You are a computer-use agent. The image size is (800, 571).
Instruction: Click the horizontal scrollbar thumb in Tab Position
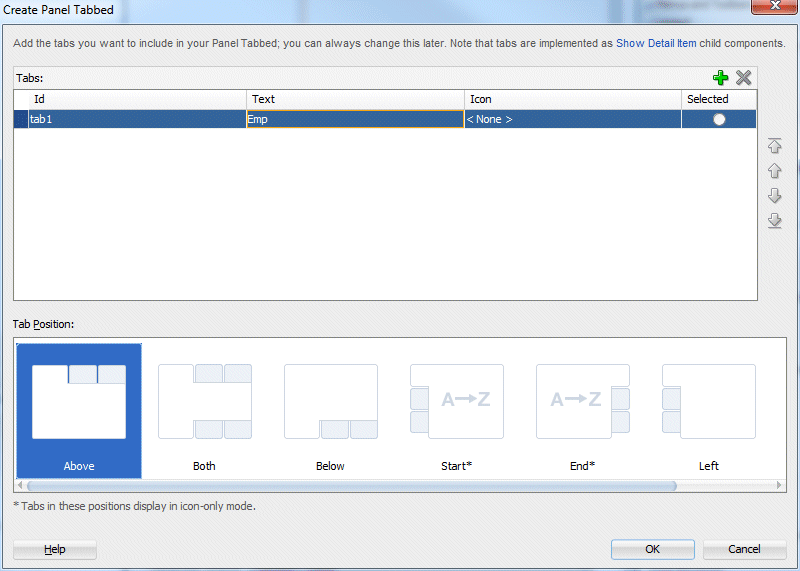[x=352, y=485]
